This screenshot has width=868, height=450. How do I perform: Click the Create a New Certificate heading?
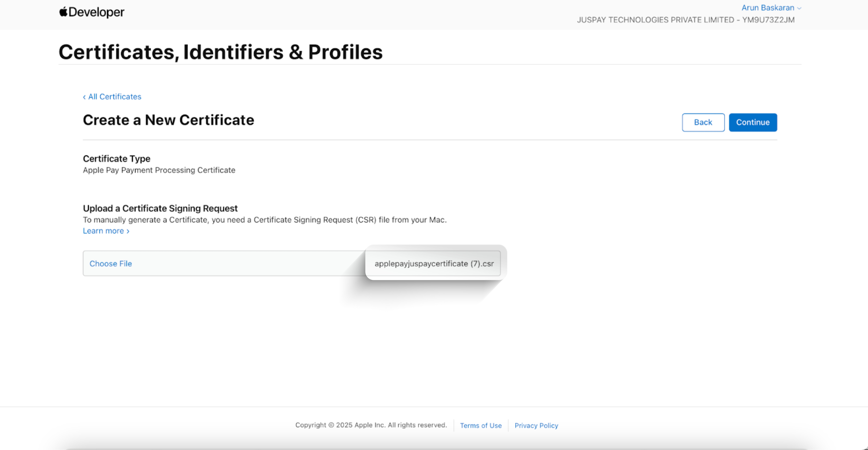click(x=168, y=120)
